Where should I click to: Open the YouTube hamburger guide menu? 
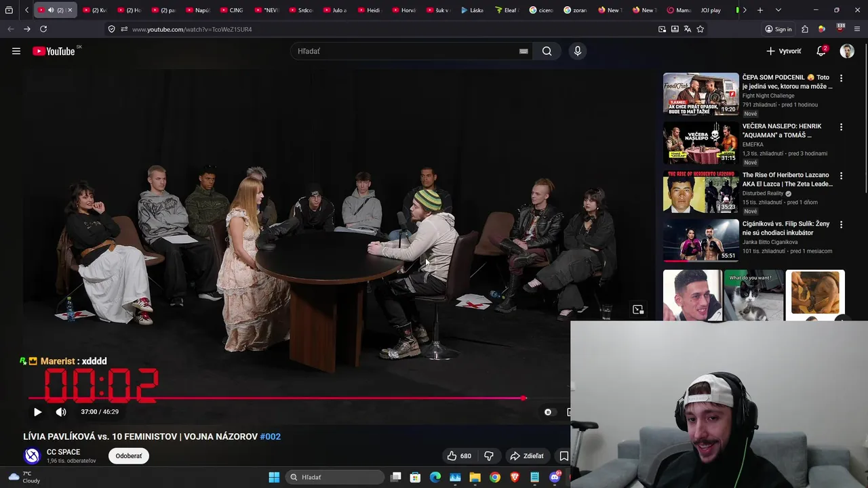(16, 51)
